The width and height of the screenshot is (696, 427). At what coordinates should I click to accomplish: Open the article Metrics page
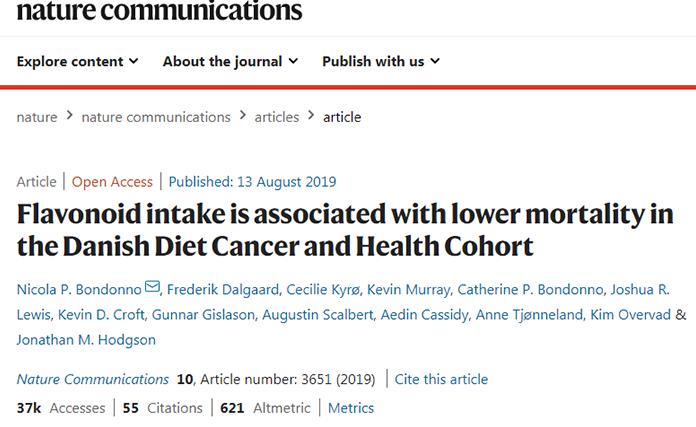click(x=351, y=408)
